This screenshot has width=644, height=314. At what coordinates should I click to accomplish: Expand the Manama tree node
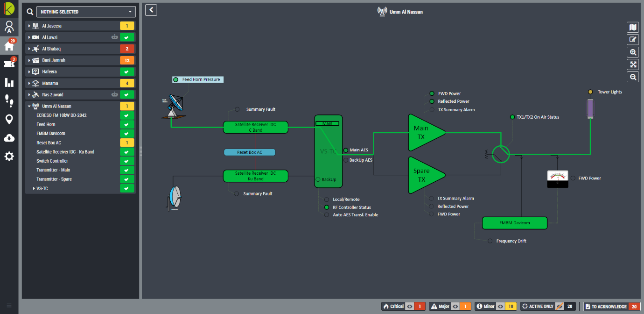coord(29,84)
